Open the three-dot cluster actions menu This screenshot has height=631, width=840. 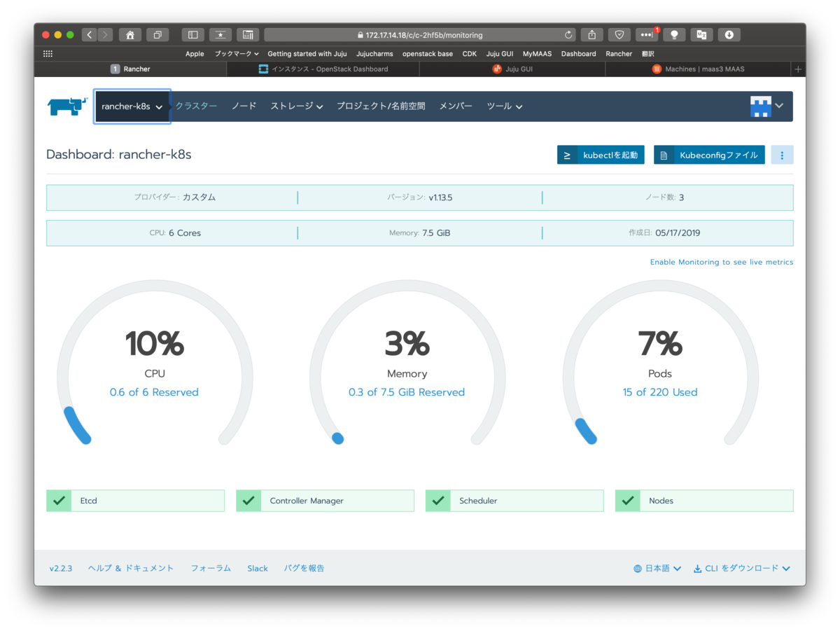782,155
